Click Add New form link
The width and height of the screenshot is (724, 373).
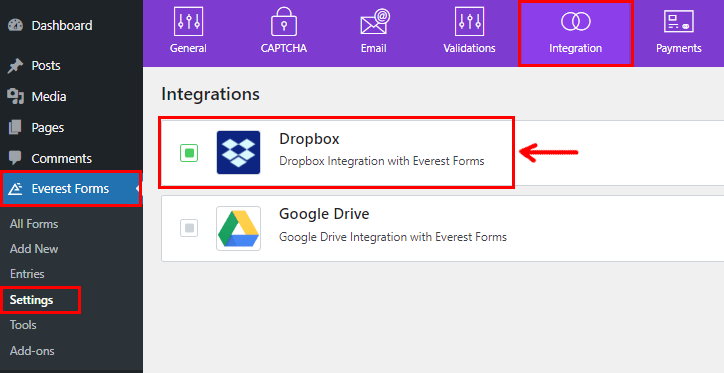tap(34, 249)
